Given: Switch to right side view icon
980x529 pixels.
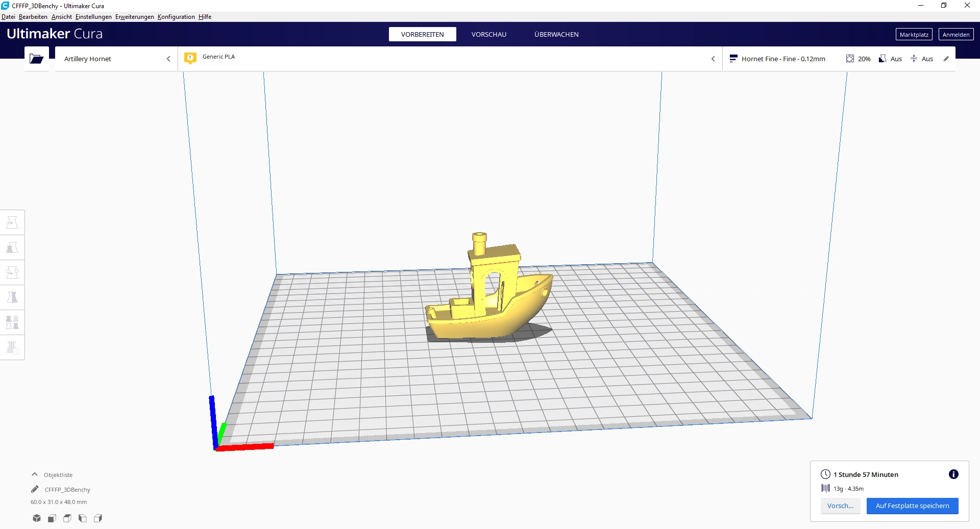Looking at the screenshot, I should [98, 518].
